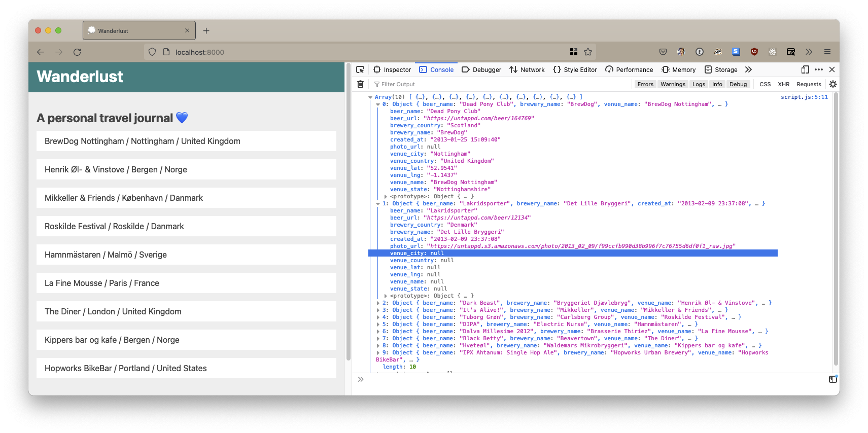Screen dimensions: 868x433
Task: Click the Filter Output field
Action: 502,84
